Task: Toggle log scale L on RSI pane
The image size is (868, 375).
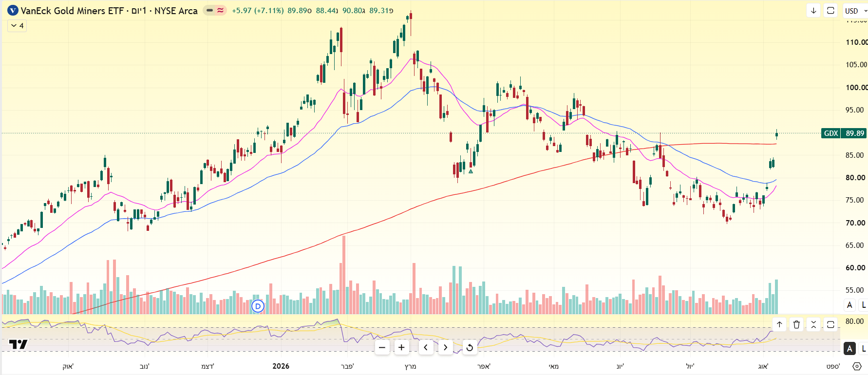Action: point(864,348)
